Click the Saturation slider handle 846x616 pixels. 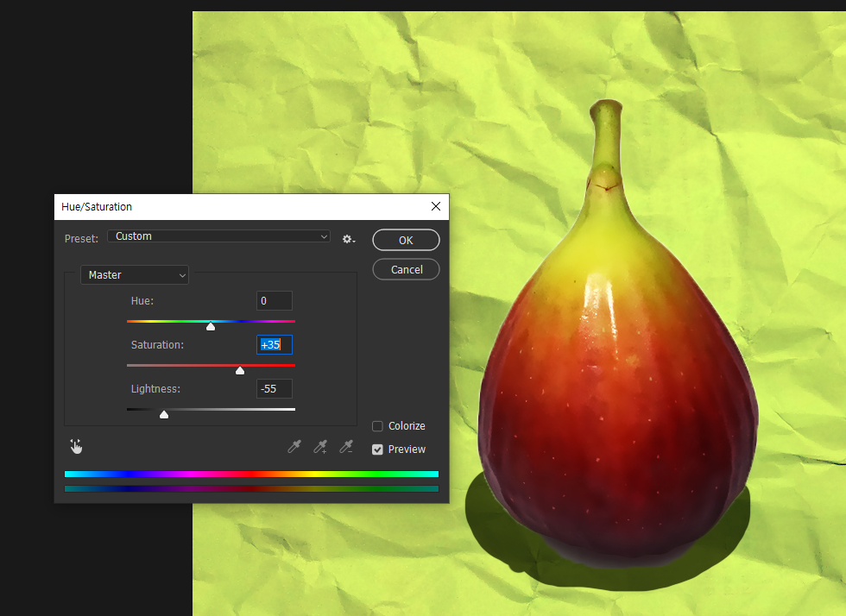[x=240, y=370]
